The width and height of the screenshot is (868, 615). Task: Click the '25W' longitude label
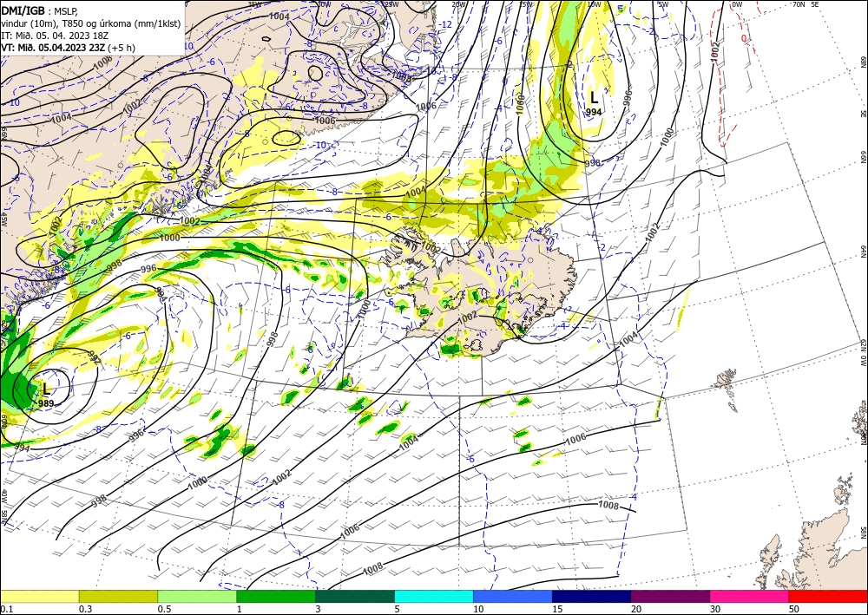[x=391, y=4]
